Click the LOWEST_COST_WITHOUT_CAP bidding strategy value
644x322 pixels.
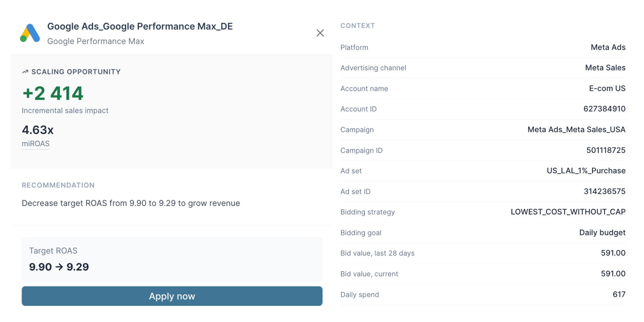[568, 212]
